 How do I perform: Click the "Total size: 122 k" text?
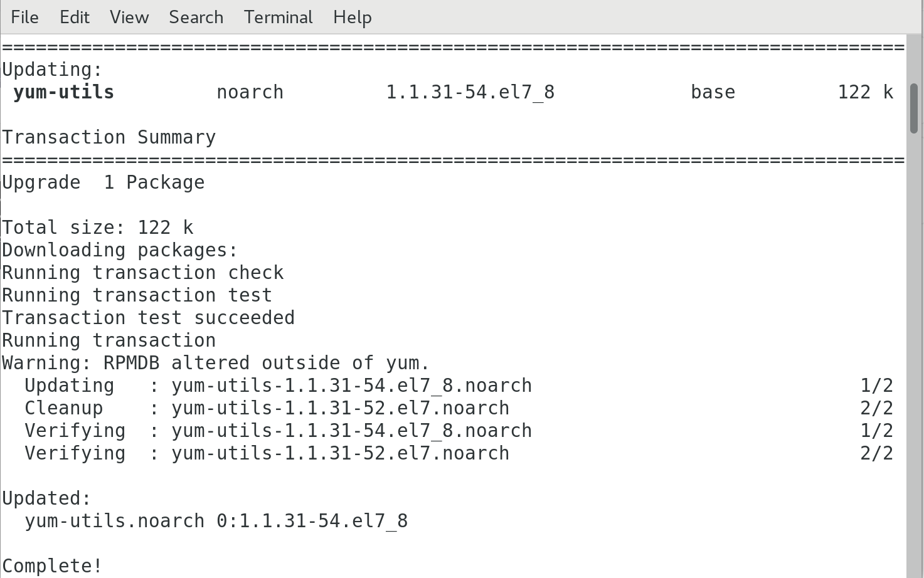(x=97, y=228)
